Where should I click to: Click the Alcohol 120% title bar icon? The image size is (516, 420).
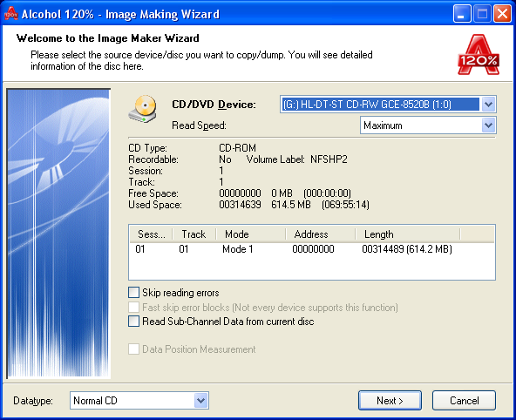(10, 13)
